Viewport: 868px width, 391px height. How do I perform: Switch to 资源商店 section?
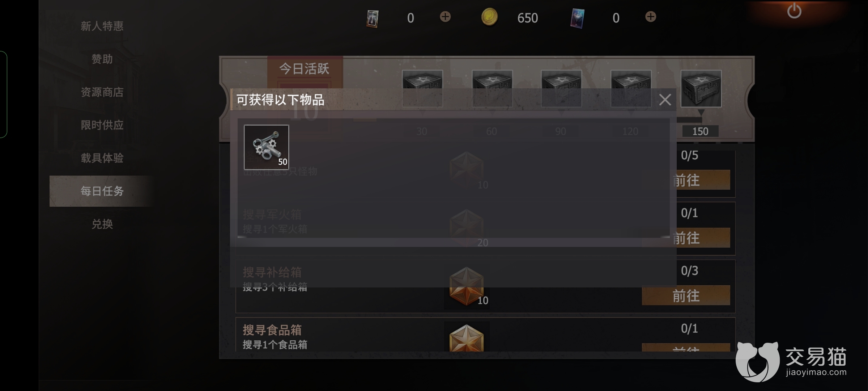tap(102, 92)
